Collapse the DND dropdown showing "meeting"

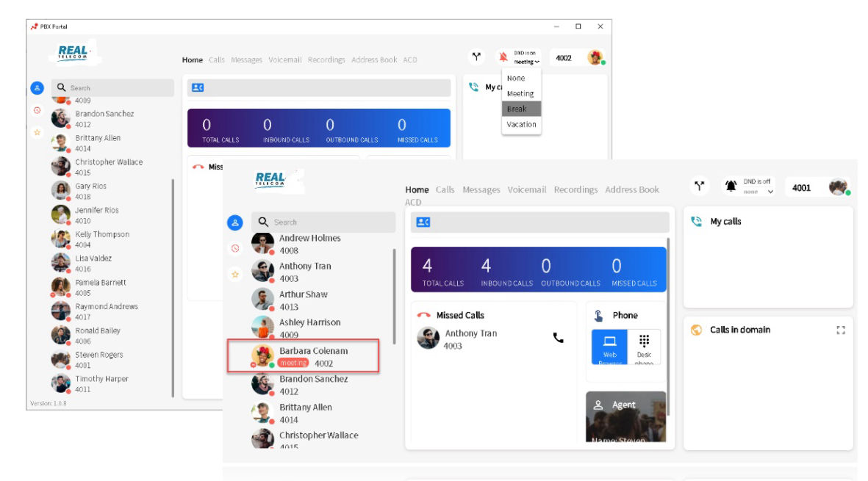click(x=527, y=62)
